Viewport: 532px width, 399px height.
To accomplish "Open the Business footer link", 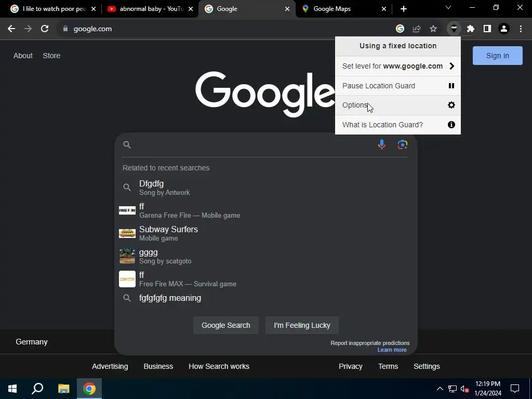I will 158,366.
